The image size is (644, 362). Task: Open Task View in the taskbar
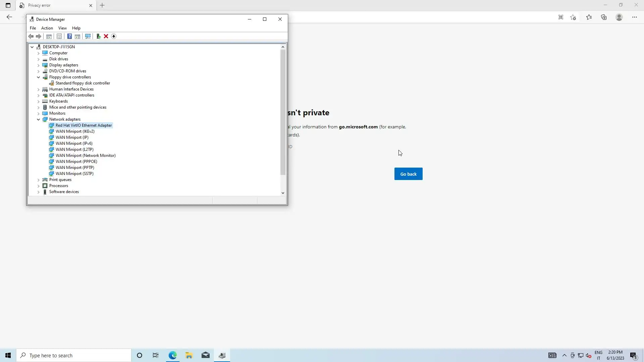click(x=156, y=355)
